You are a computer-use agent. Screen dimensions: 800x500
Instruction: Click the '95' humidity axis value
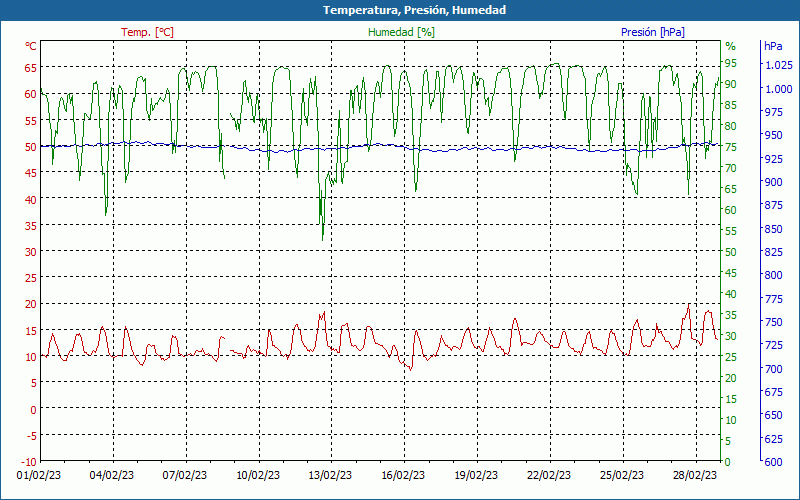pyautogui.click(x=731, y=63)
